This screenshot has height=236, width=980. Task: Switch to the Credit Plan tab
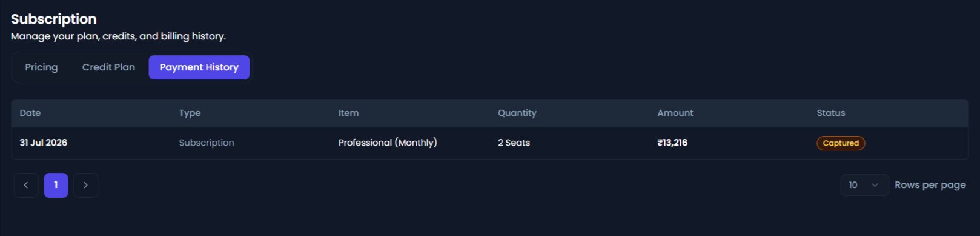pyautogui.click(x=108, y=67)
